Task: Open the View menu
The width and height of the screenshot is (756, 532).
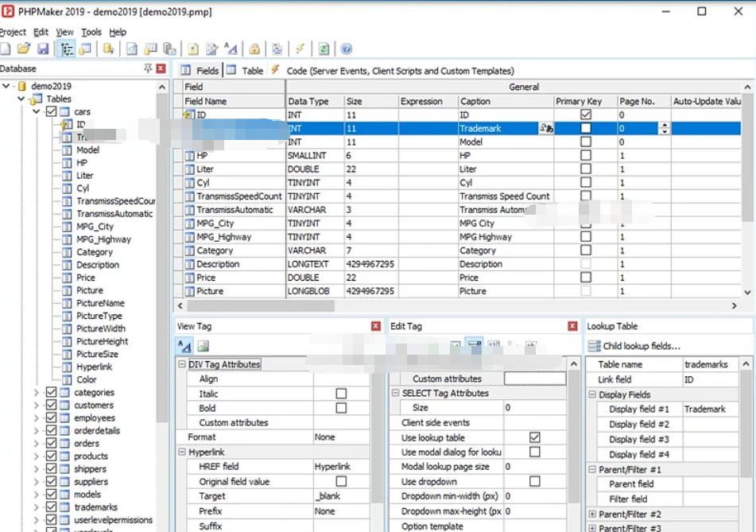Action: (x=64, y=33)
